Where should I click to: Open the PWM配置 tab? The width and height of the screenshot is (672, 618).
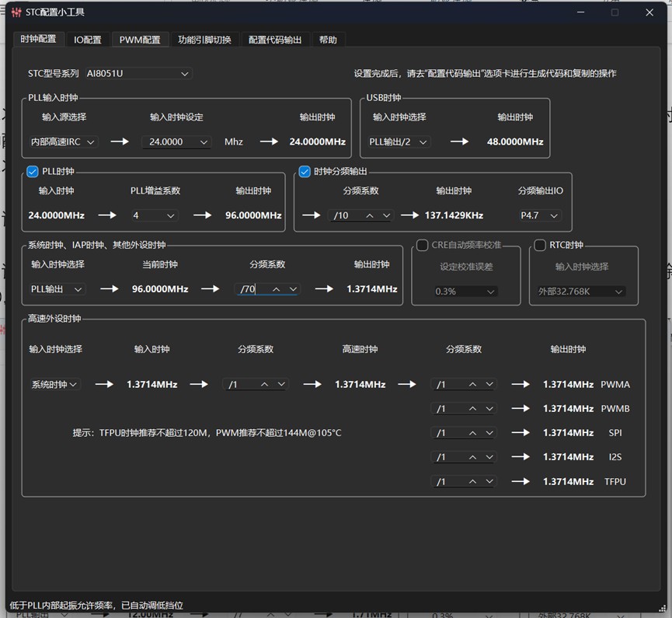140,40
